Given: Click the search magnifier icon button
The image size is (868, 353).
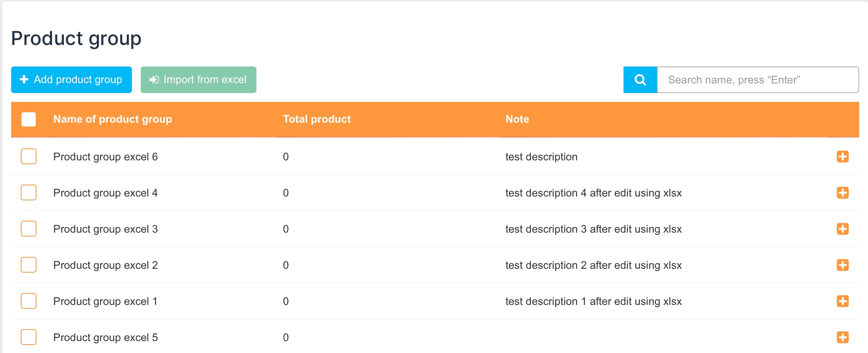Looking at the screenshot, I should coord(640,80).
